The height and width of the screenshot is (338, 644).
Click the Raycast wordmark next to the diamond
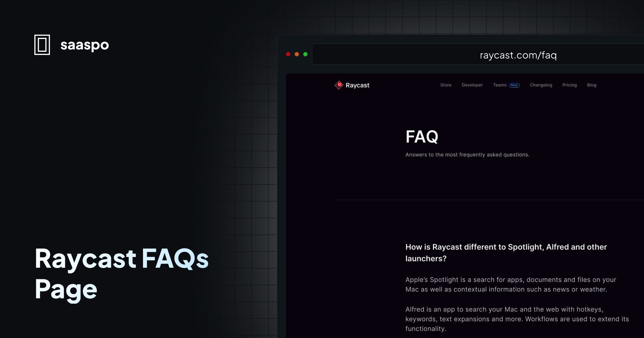[x=358, y=85]
